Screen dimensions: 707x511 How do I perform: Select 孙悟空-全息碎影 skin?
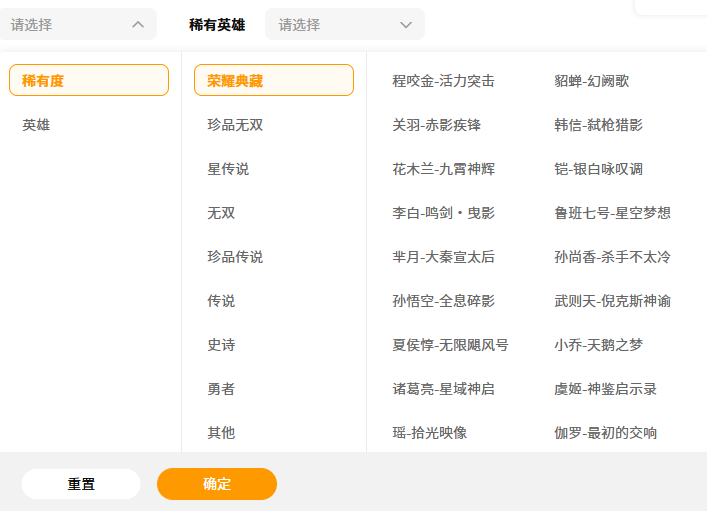[443, 301]
